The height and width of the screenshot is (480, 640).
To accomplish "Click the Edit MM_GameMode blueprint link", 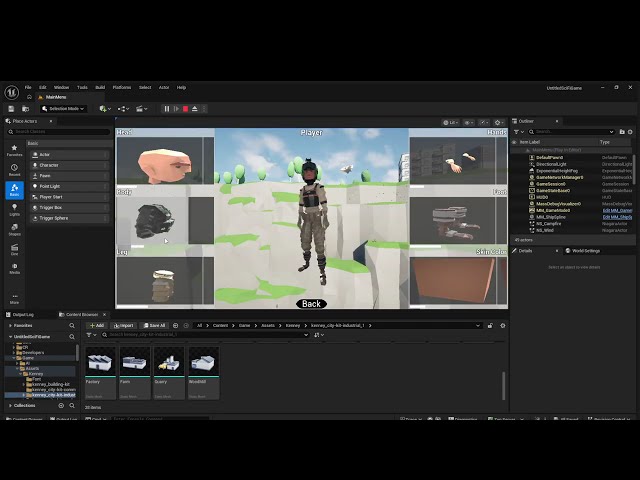I will tap(617, 211).
